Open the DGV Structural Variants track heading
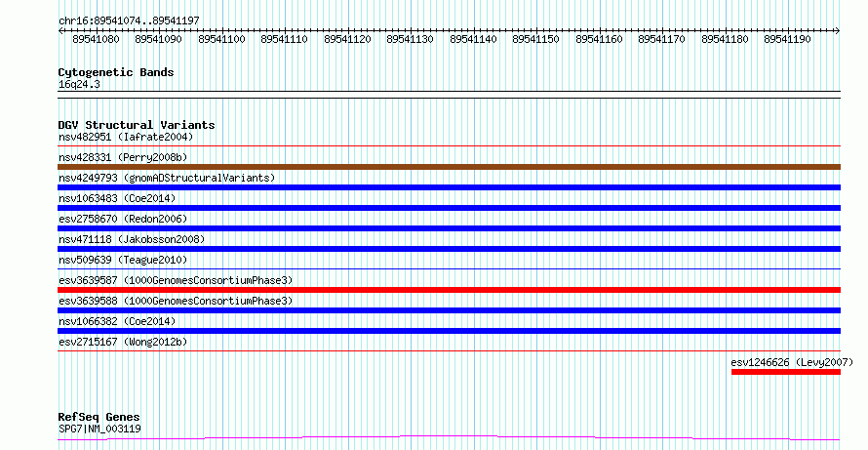This screenshot has width=868, height=450. (x=137, y=125)
